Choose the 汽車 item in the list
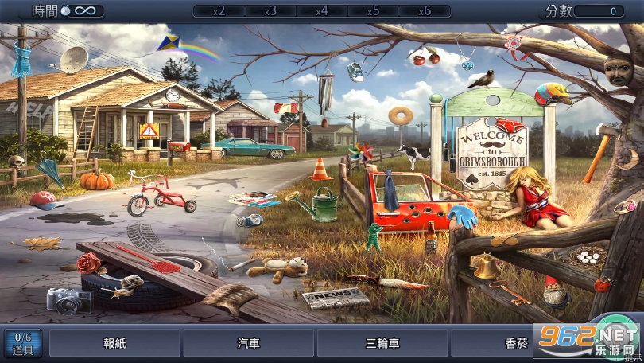644x363 pixels. pyautogui.click(x=249, y=344)
